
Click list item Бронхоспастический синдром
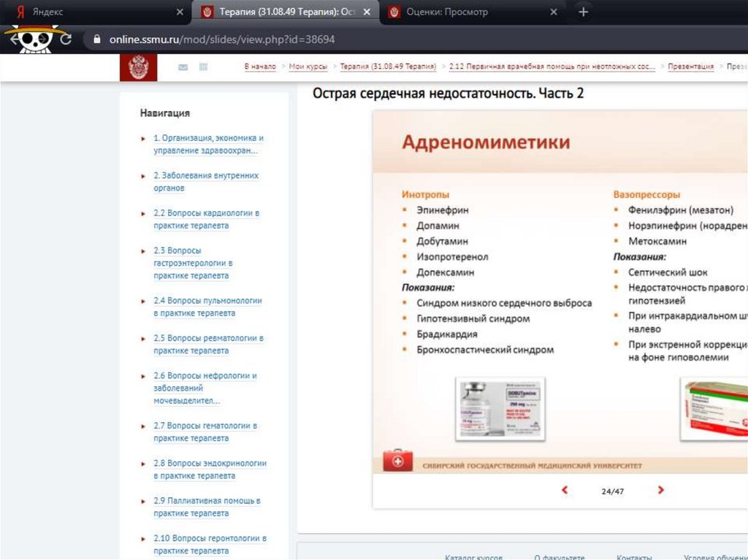(485, 350)
